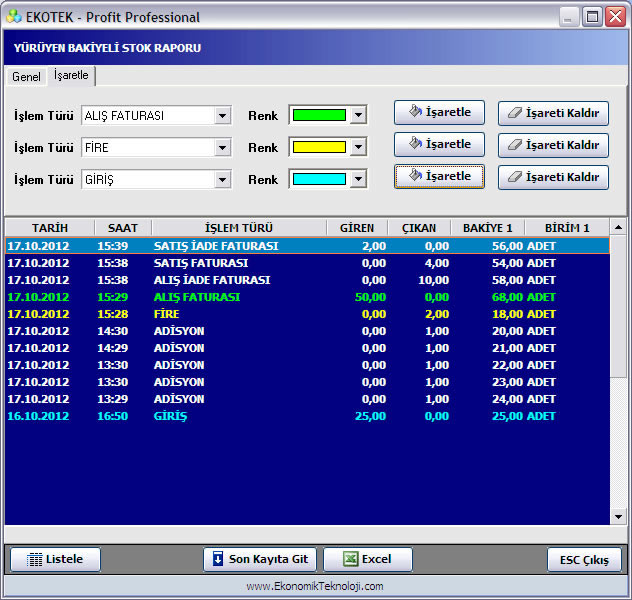
Task: Pick the cyan color swatch
Action: [319, 179]
